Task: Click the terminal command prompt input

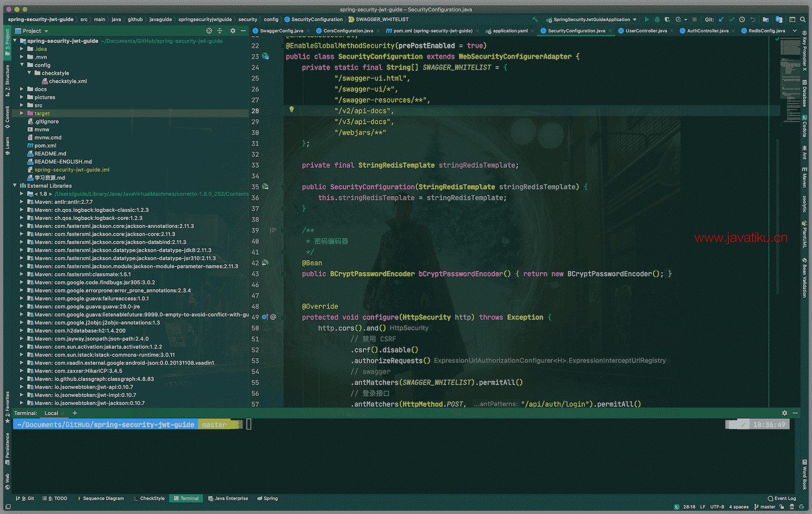Action: click(x=249, y=424)
